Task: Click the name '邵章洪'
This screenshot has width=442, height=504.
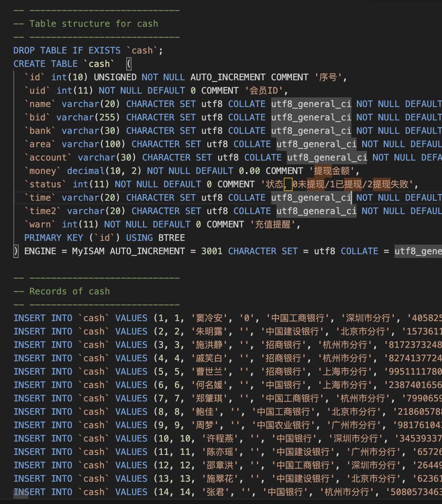Action: pyautogui.click(x=220, y=465)
